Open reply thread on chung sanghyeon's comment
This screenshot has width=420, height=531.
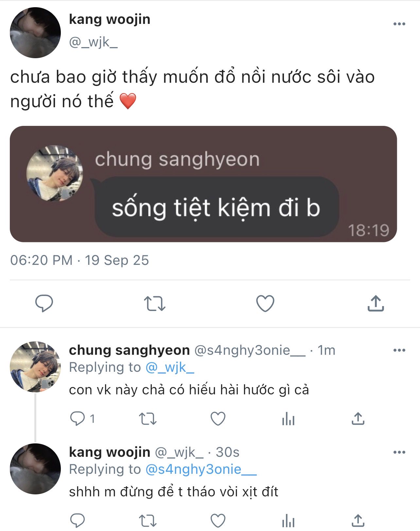tap(78, 419)
